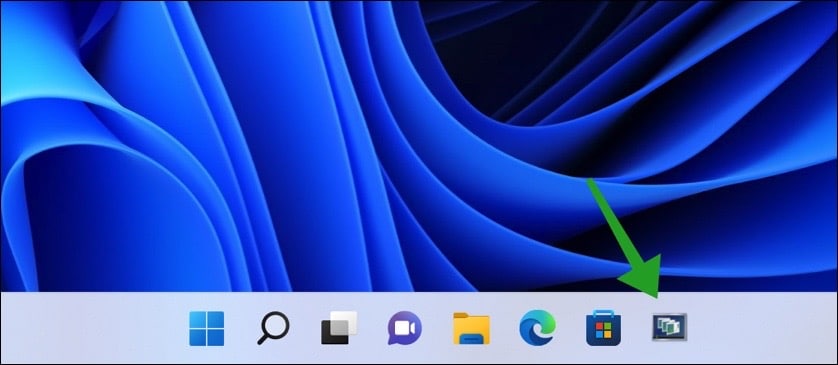This screenshot has width=838, height=365.
Task: Open taskbar Search magnifier
Action: tap(273, 328)
